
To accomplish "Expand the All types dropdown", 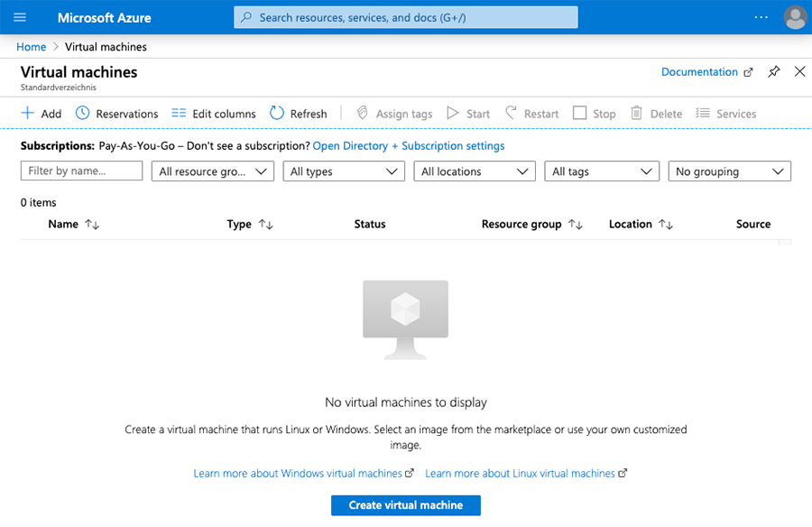I will (x=344, y=171).
